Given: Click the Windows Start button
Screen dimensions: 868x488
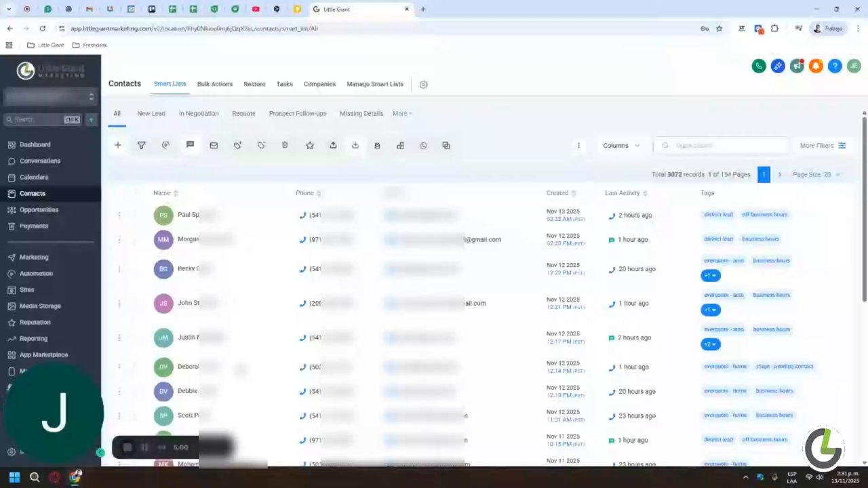Looking at the screenshot, I should [x=14, y=477].
